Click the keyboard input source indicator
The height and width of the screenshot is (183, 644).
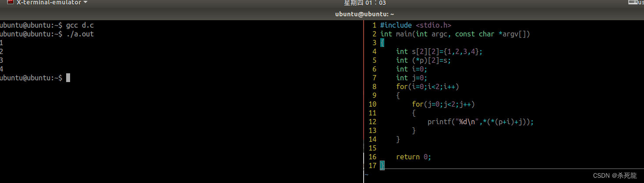click(x=632, y=3)
